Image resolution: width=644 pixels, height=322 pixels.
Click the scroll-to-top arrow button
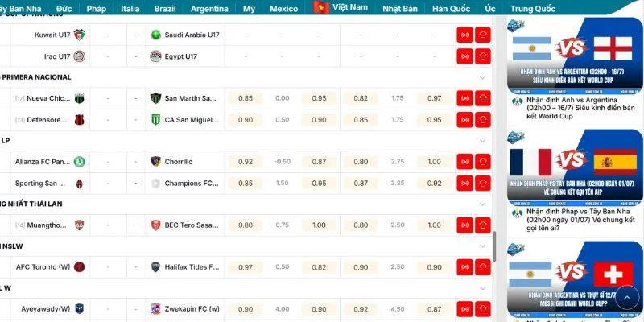627,297
